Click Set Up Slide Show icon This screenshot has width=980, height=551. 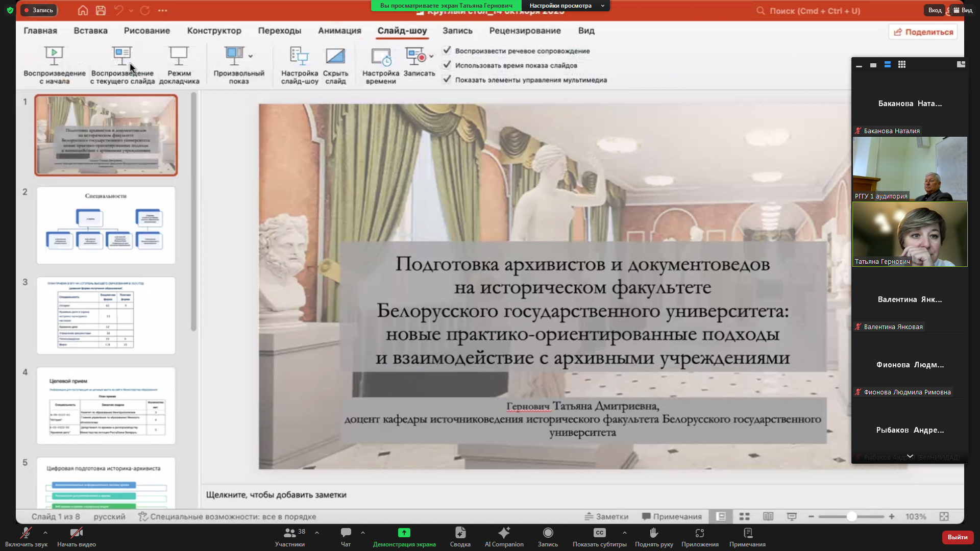[x=299, y=56]
